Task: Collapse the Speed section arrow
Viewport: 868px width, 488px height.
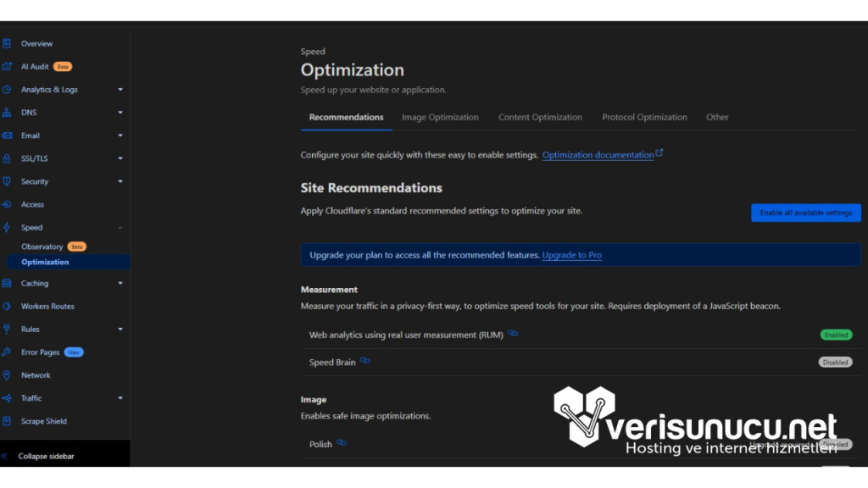Action: (120, 227)
